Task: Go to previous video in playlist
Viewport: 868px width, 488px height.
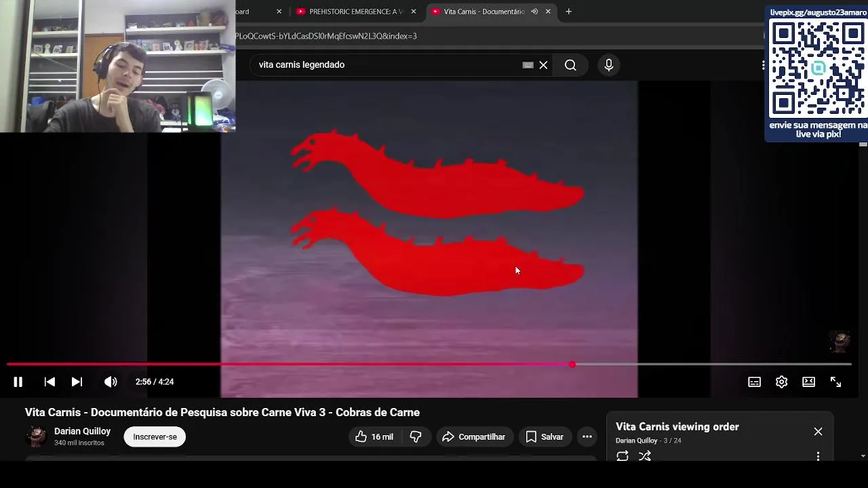Action: pyautogui.click(x=50, y=382)
